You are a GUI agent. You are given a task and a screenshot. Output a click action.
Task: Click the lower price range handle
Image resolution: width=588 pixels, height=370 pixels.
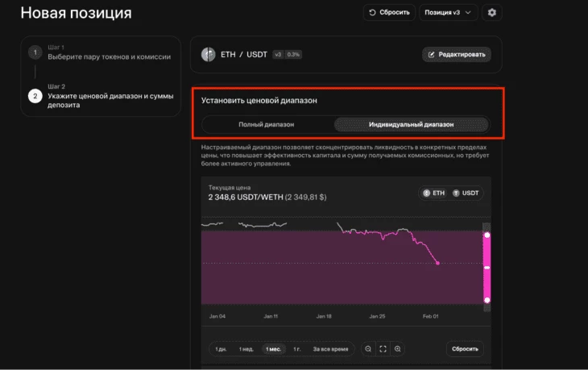click(x=487, y=300)
